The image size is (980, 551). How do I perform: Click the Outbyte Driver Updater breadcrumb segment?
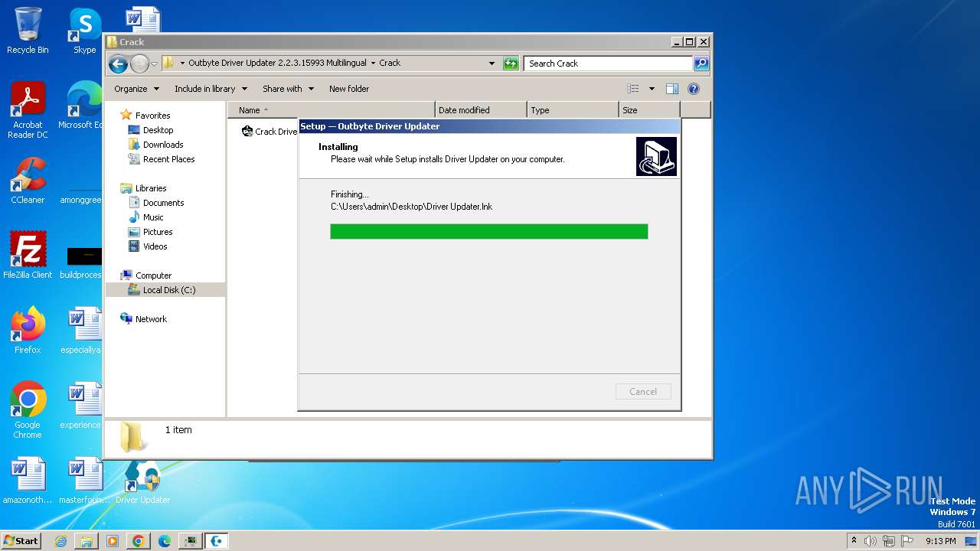[x=277, y=64]
